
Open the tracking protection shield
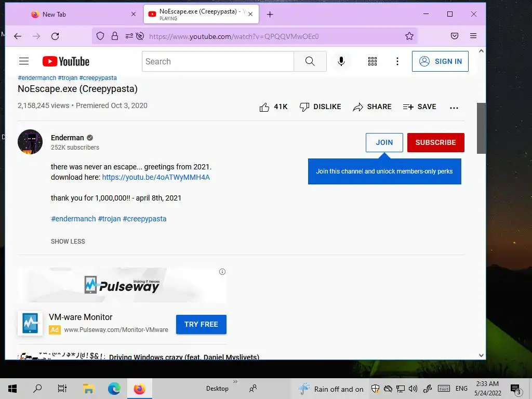point(100,36)
